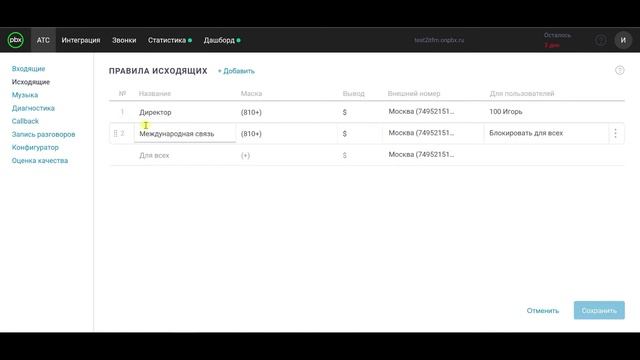Open Оценка качества in sidebar
This screenshot has height=360, width=640.
click(x=40, y=160)
